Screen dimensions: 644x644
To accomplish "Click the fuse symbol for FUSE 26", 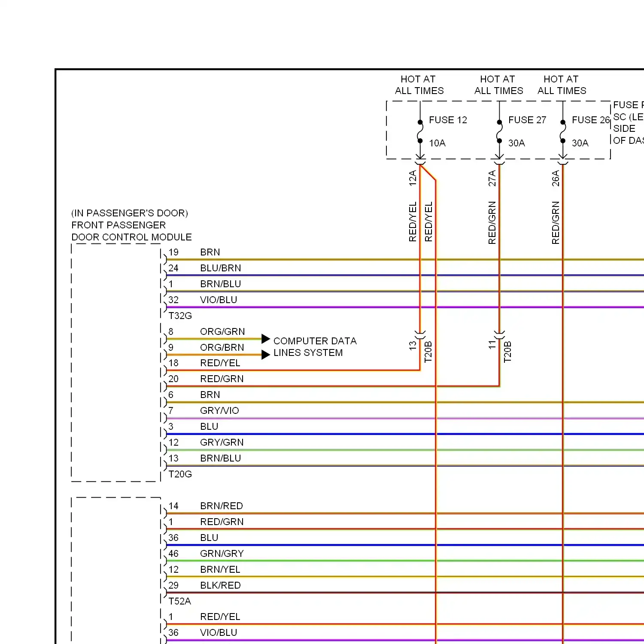I will pos(563,131).
